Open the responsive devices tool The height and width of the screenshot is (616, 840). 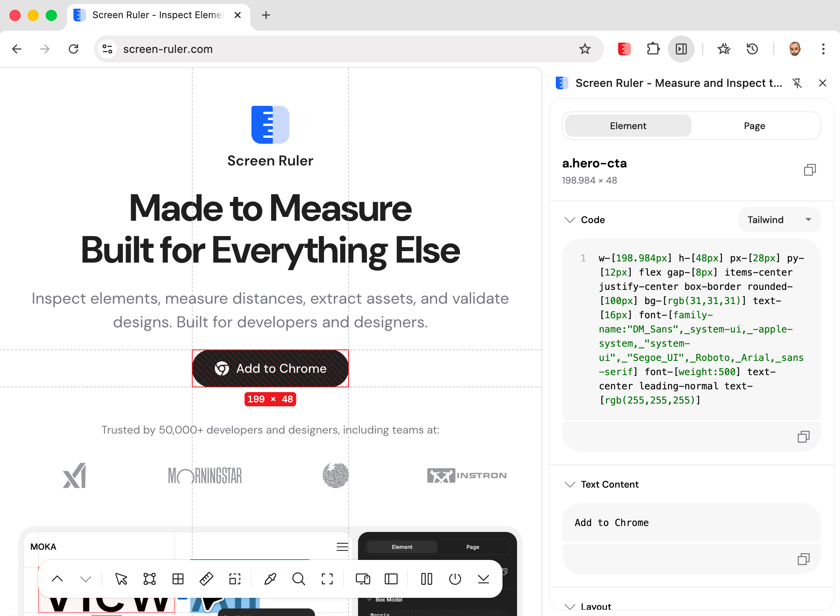pyautogui.click(x=363, y=579)
